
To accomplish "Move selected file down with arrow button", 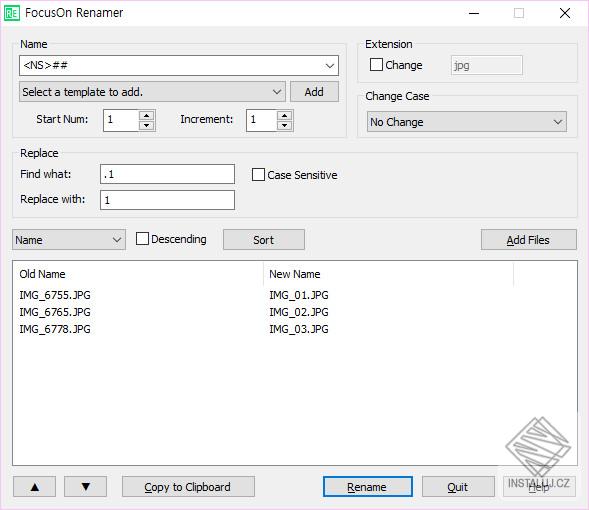I will [x=86, y=487].
